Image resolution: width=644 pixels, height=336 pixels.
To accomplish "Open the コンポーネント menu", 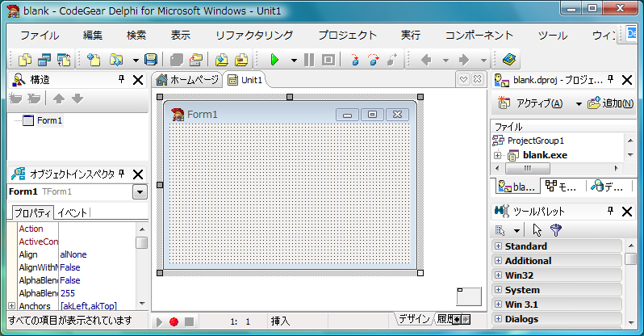I will [x=479, y=36].
